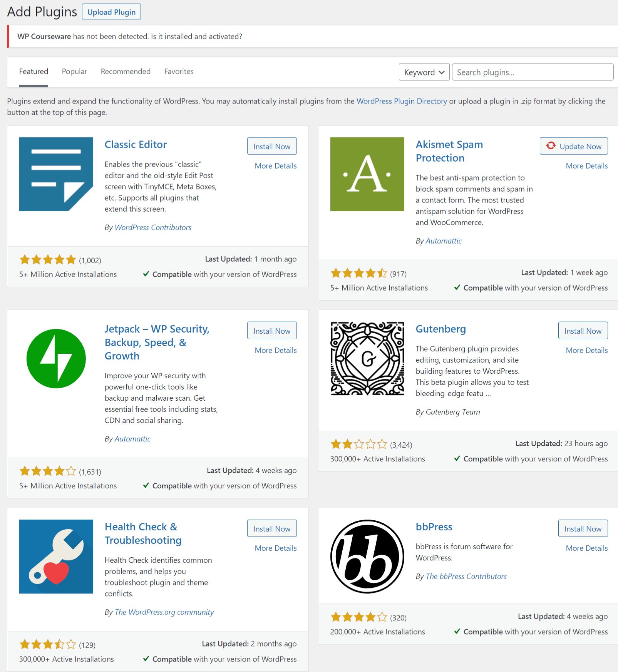Click the Upload Plugin button
Image resolution: width=618 pixels, height=672 pixels.
[111, 12]
